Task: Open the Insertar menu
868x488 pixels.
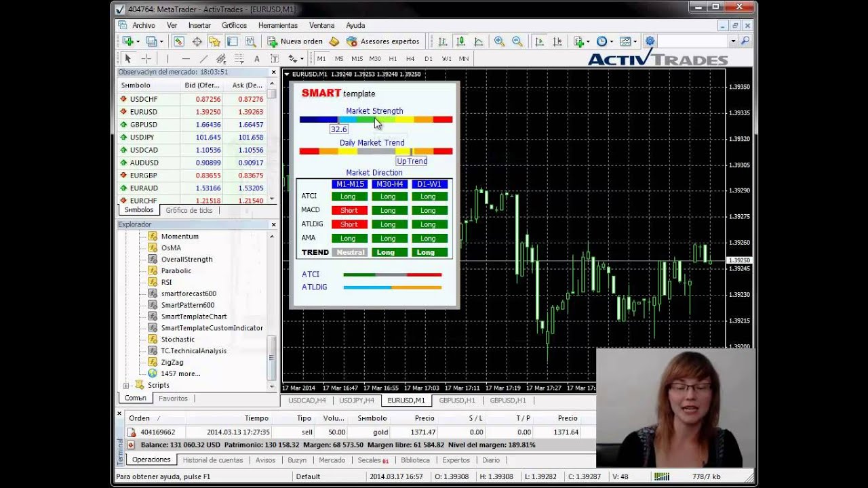Action: coord(199,25)
